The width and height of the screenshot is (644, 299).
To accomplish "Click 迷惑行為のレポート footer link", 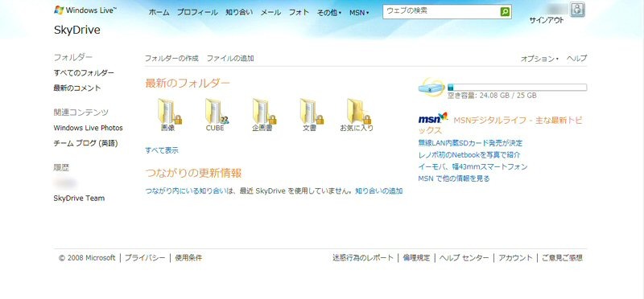I will 363,258.
